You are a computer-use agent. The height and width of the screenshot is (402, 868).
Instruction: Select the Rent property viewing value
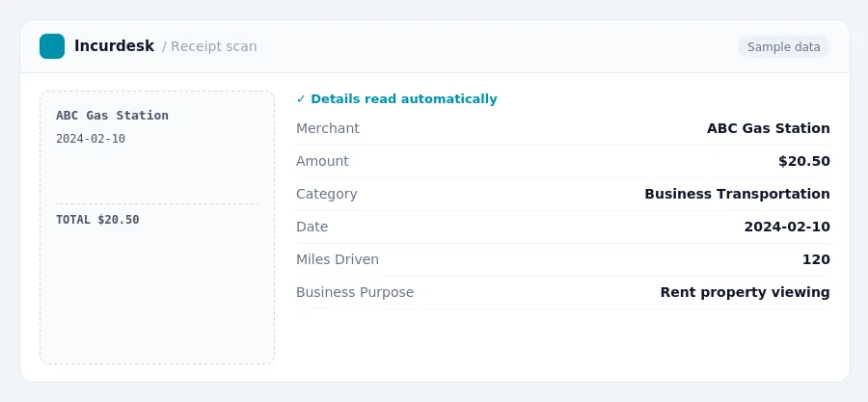click(x=746, y=292)
